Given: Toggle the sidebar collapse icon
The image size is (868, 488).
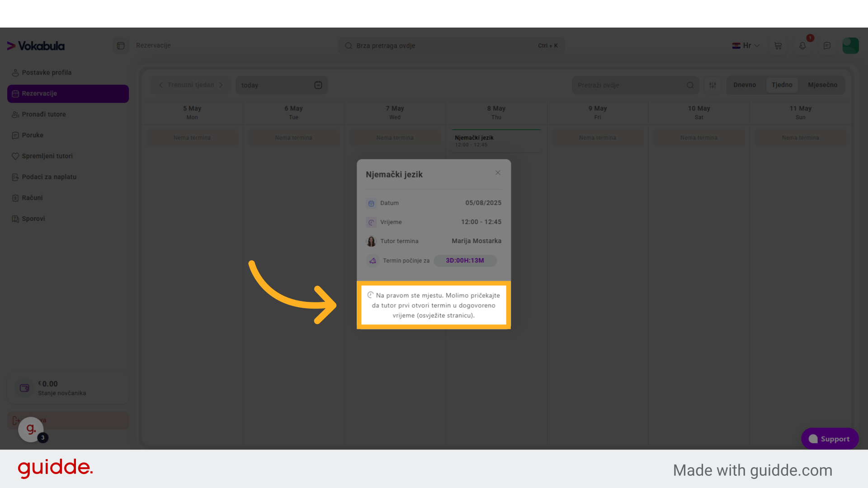Looking at the screenshot, I should pyautogui.click(x=121, y=46).
